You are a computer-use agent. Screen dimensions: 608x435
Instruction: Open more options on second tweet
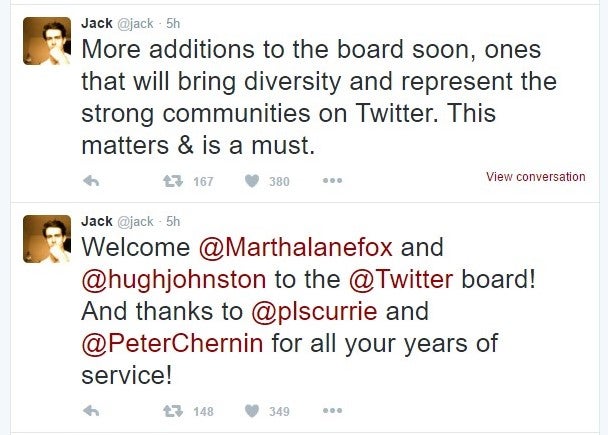pos(333,411)
